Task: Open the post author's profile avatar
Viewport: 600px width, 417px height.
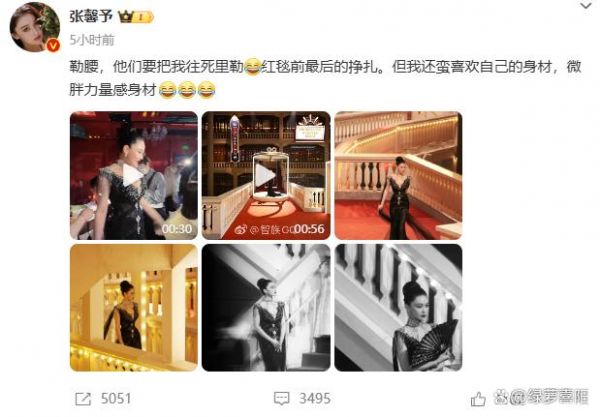Action: tap(34, 27)
